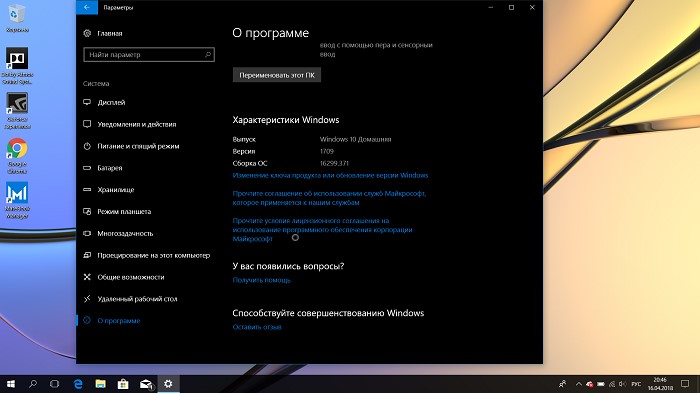Launch Microsoft Edge from taskbar
Viewport: 700px width, 393px height.
[x=78, y=384]
